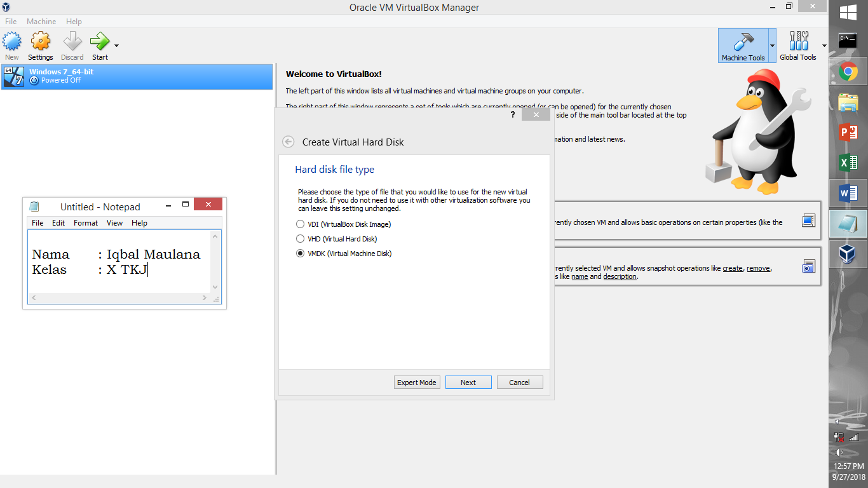This screenshot has height=488, width=868.
Task: Cancel the Create Virtual Hard Disk dialog
Action: pos(519,383)
